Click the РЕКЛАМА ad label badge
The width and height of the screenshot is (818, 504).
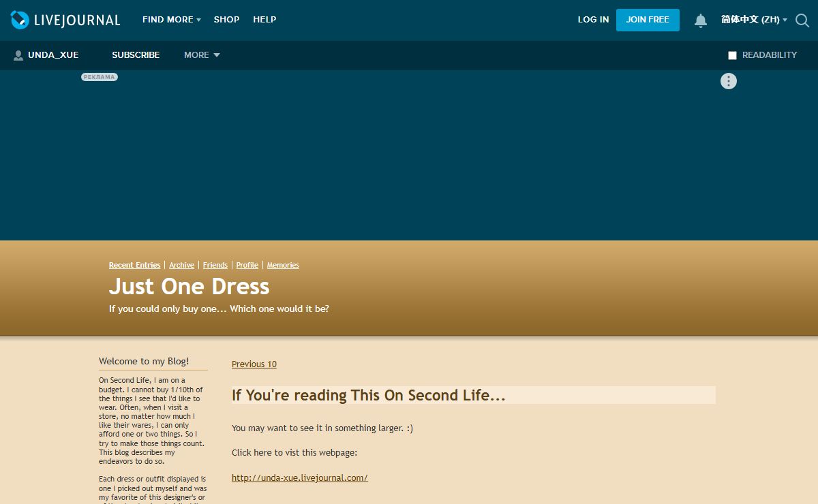pyautogui.click(x=100, y=77)
